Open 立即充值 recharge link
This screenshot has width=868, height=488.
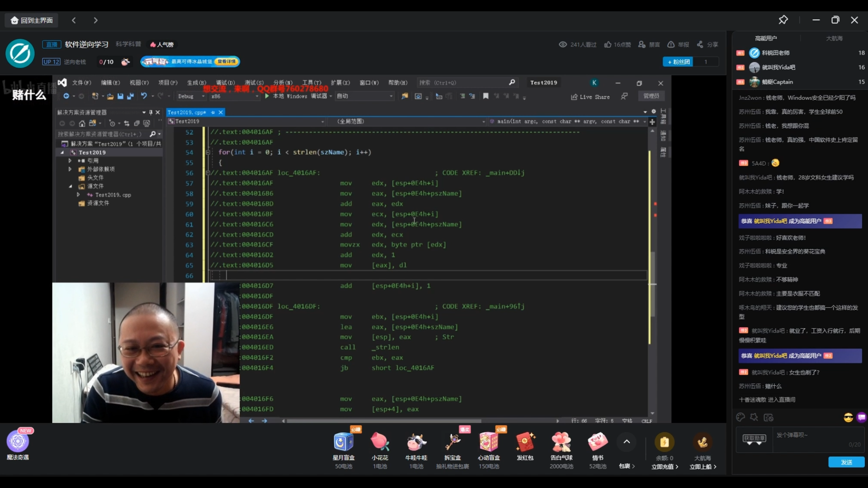coord(665,467)
